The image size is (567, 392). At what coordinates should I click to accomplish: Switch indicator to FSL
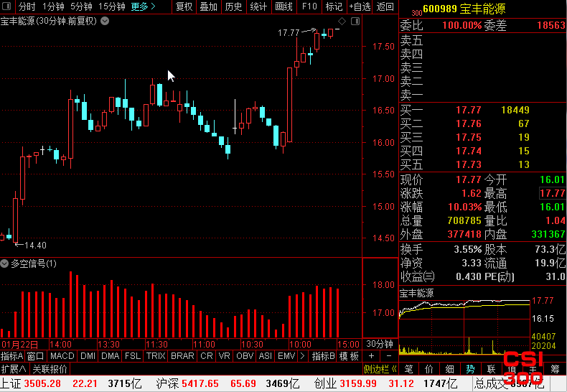(133, 356)
